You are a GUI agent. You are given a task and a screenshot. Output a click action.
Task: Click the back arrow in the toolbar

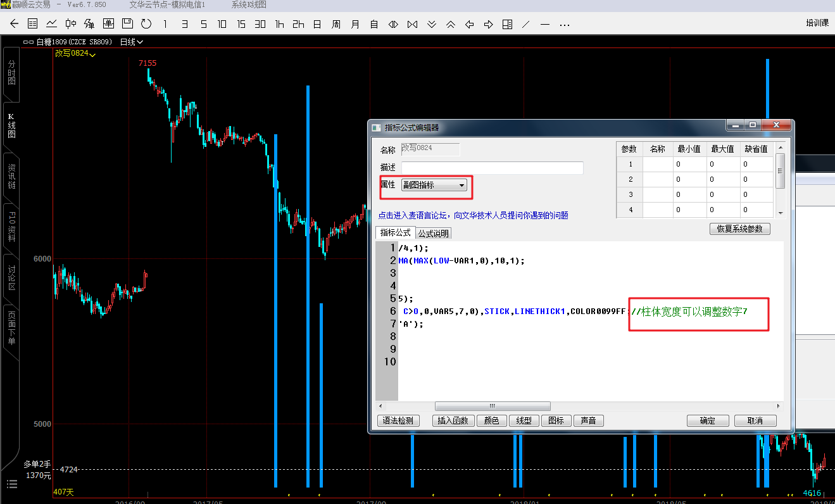point(15,24)
